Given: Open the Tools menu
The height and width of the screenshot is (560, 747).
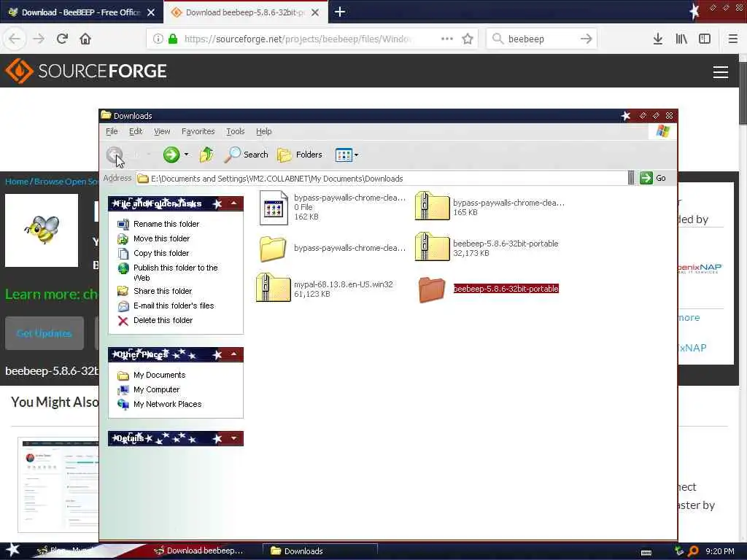Looking at the screenshot, I should point(236,131).
